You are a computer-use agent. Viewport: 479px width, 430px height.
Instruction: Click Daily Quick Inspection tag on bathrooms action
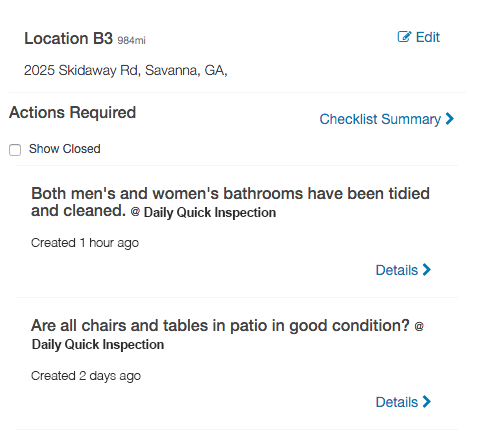(210, 213)
